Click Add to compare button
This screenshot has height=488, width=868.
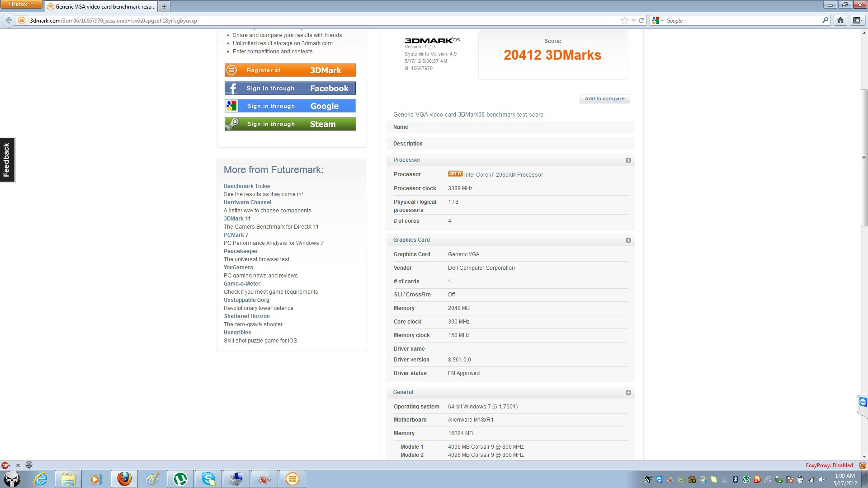(604, 99)
